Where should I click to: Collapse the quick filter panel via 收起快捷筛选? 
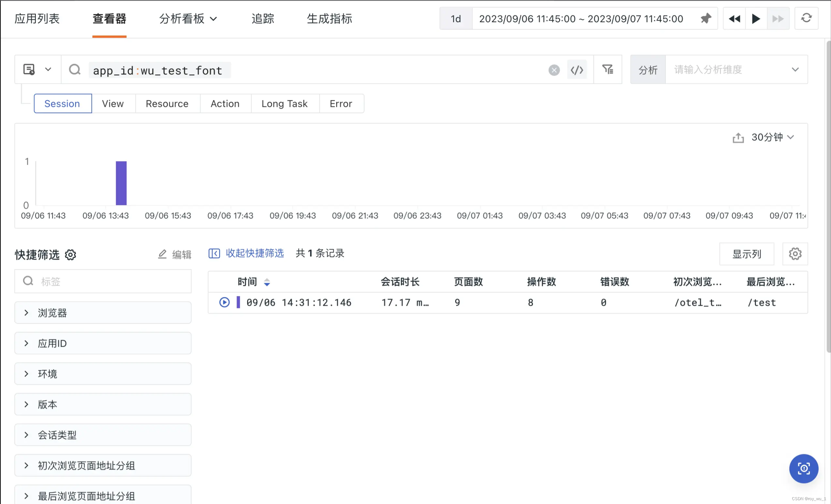255,253
